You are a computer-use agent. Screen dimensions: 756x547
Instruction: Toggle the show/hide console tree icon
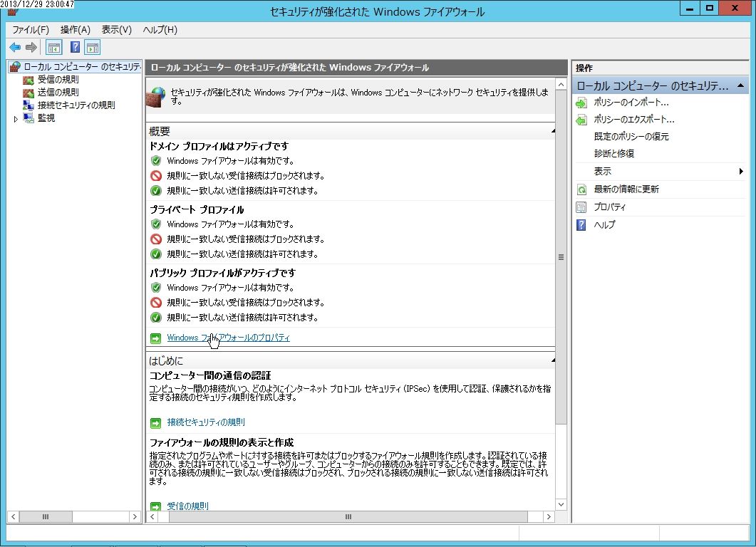point(53,47)
